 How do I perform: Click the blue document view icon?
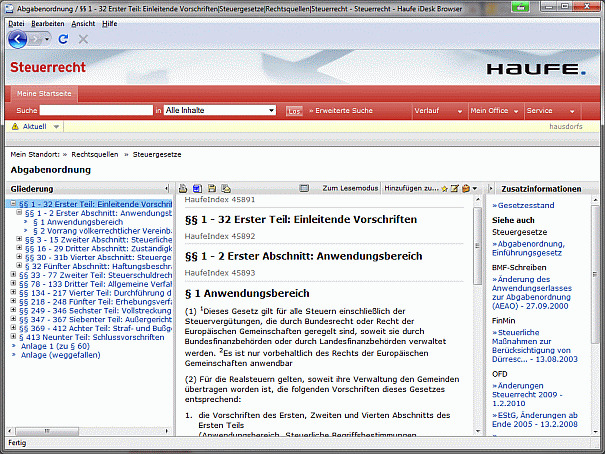pos(197,188)
